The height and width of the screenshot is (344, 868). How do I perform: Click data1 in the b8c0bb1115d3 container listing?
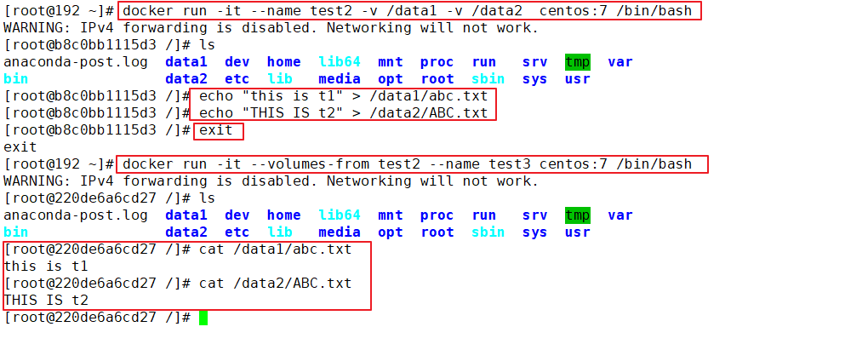(186, 62)
